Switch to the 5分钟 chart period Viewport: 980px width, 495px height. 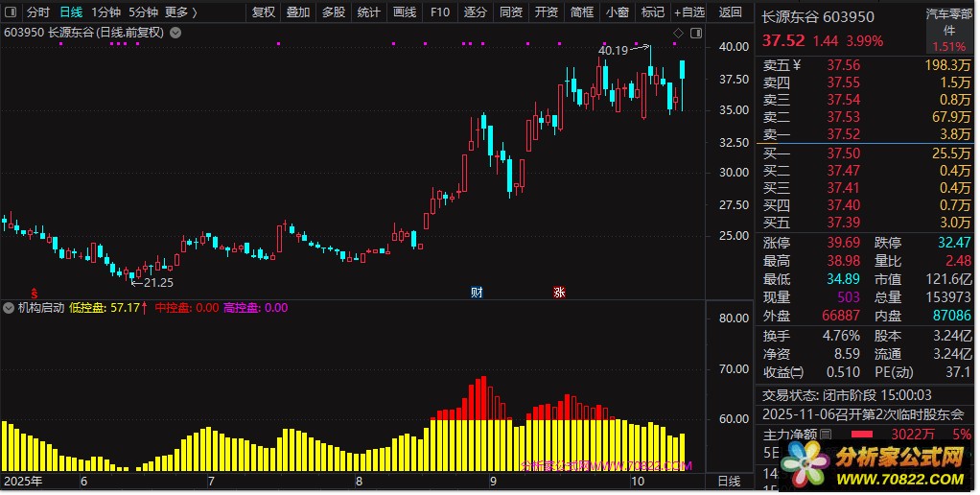coord(143,12)
